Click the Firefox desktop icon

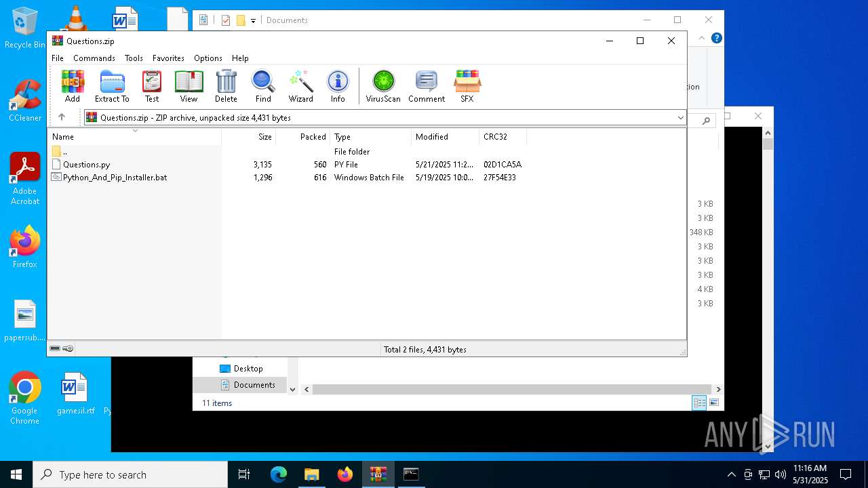coord(25,247)
